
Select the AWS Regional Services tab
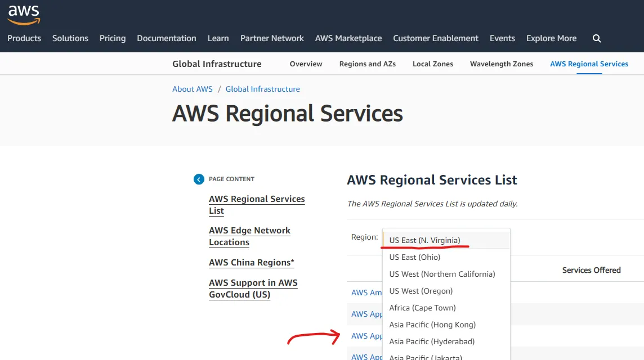pyautogui.click(x=589, y=64)
